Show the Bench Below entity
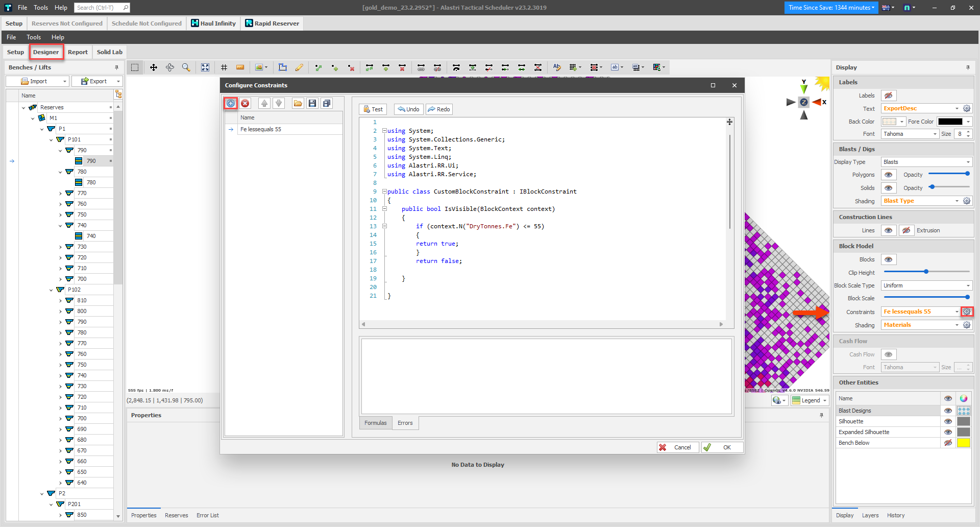Viewport: 980px width, 527px height. pyautogui.click(x=948, y=443)
